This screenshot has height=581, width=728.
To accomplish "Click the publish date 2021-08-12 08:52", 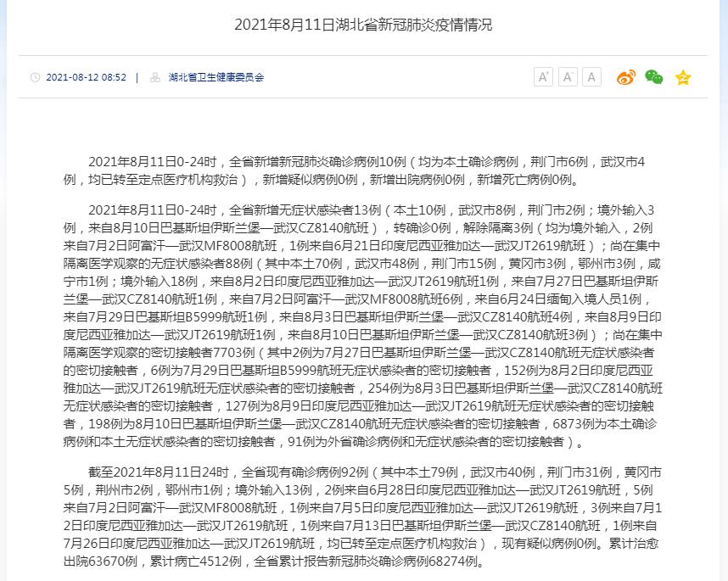I will coord(86,77).
